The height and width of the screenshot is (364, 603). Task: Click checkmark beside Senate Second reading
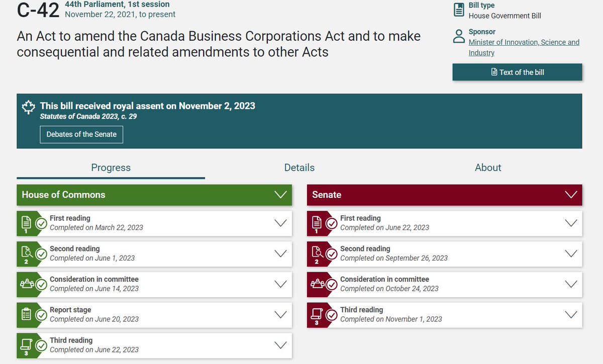[332, 254]
